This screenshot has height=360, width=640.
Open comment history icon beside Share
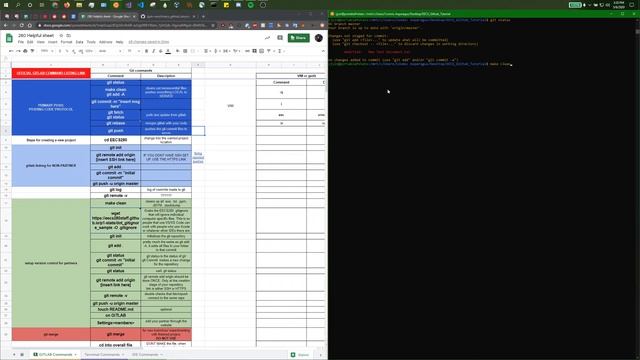(280, 38)
